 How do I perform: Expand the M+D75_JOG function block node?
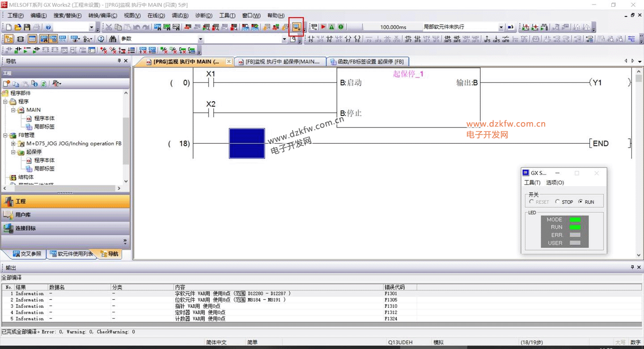click(13, 144)
